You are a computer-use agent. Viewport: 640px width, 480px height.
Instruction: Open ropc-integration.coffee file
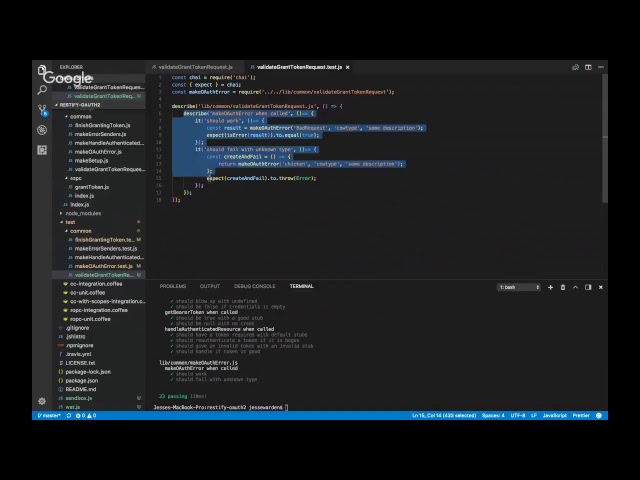pos(98,311)
